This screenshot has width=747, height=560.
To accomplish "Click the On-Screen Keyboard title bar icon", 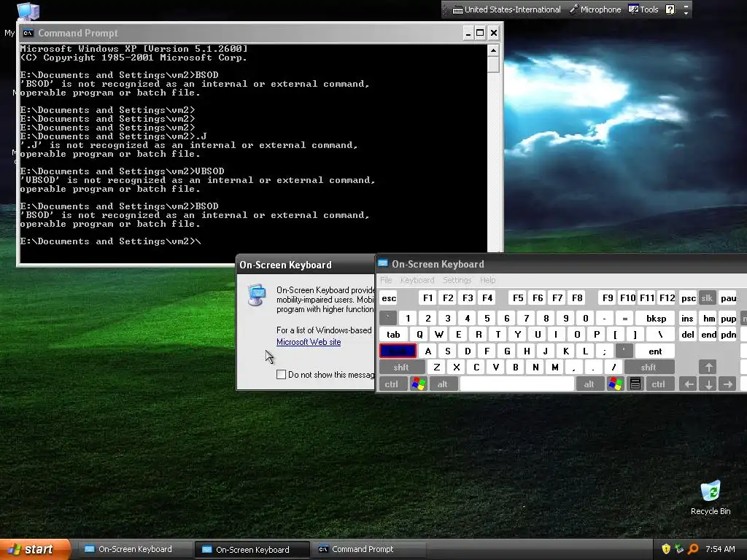I will [382, 263].
